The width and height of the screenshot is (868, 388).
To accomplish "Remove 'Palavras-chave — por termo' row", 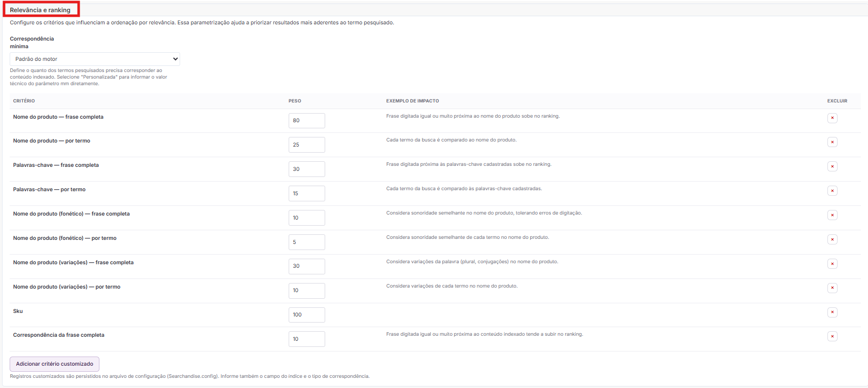I will 832,191.
